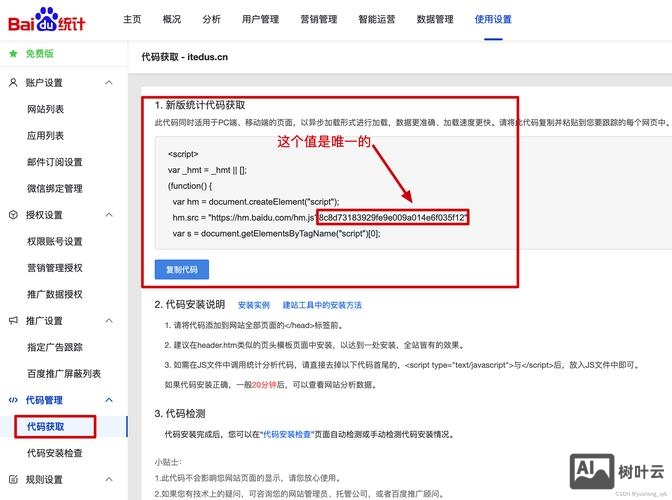
Task: Collapse the 规则设置 section chevron
Action: point(109,479)
